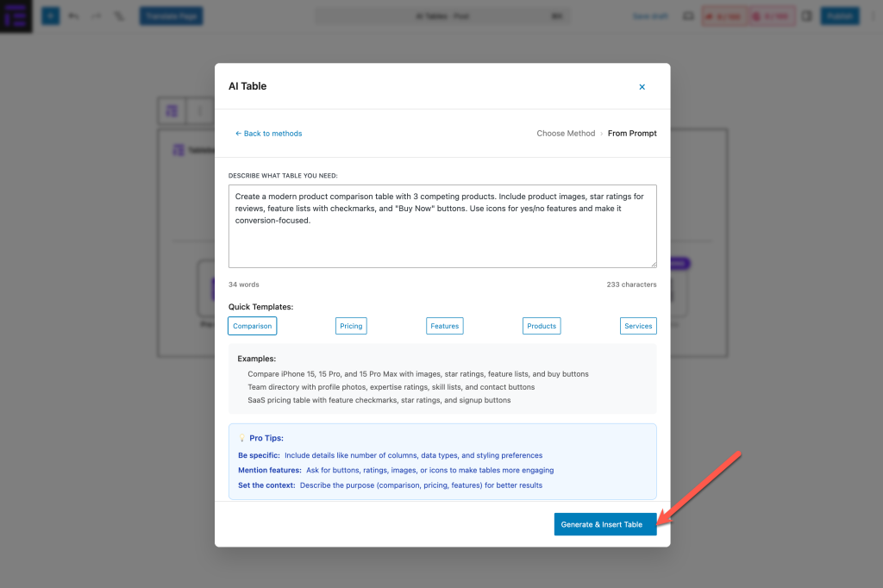Click the preview device icon
The width and height of the screenshot is (883, 588).
coord(688,16)
